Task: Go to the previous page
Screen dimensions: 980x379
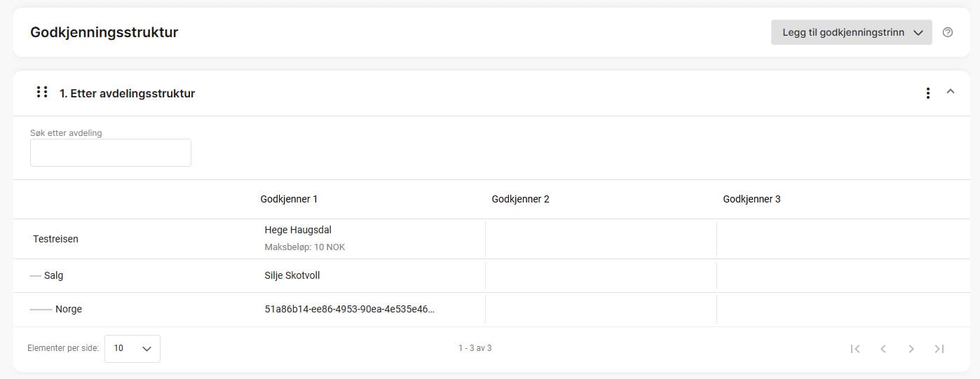Action: tap(883, 349)
